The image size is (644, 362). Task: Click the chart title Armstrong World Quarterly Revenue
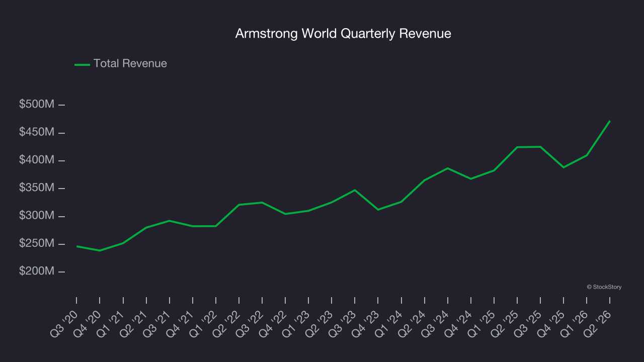click(343, 34)
